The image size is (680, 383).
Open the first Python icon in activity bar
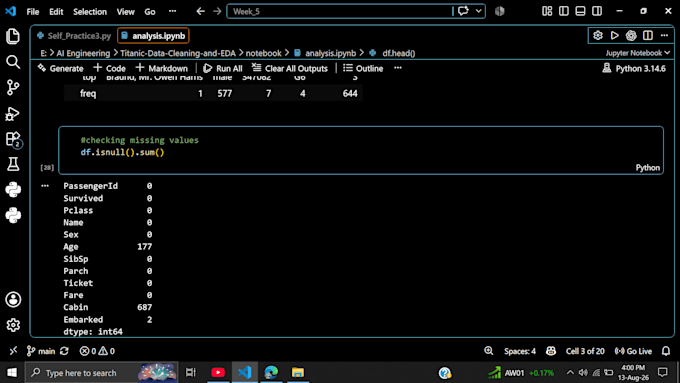pos(13,190)
